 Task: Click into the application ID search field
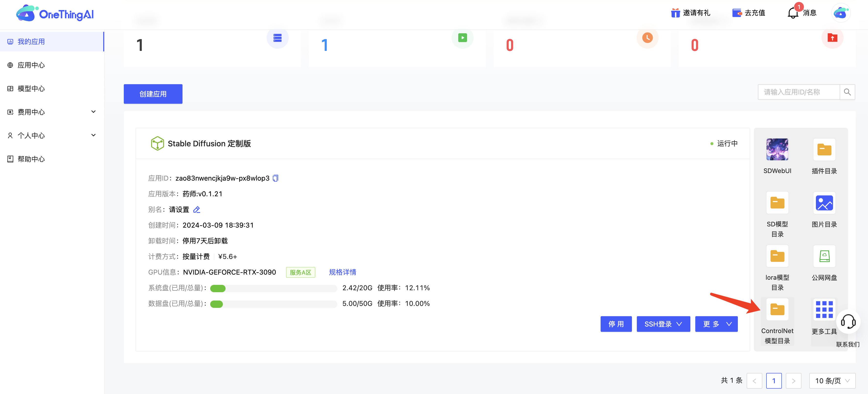[x=799, y=92]
